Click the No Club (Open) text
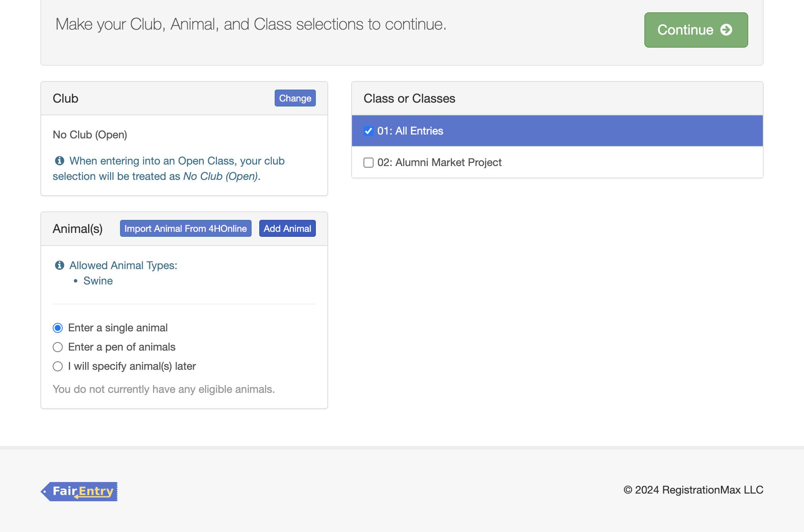This screenshot has height=532, width=804. pos(90,135)
